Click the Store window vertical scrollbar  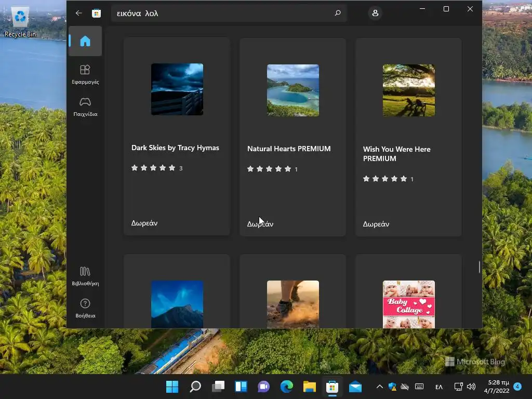(x=480, y=267)
